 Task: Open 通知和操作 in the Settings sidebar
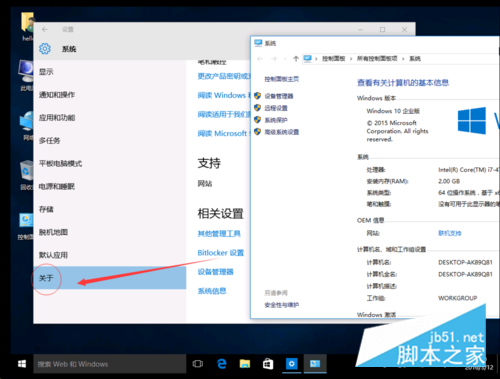tap(57, 95)
